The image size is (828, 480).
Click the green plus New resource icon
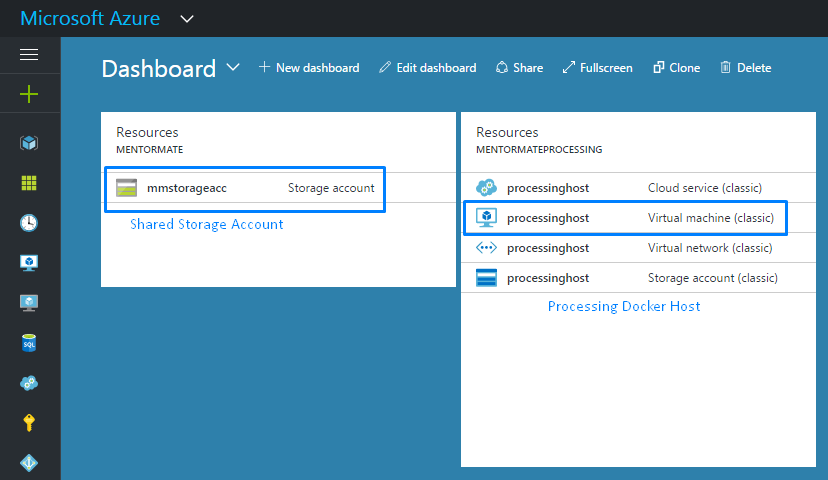tap(29, 95)
